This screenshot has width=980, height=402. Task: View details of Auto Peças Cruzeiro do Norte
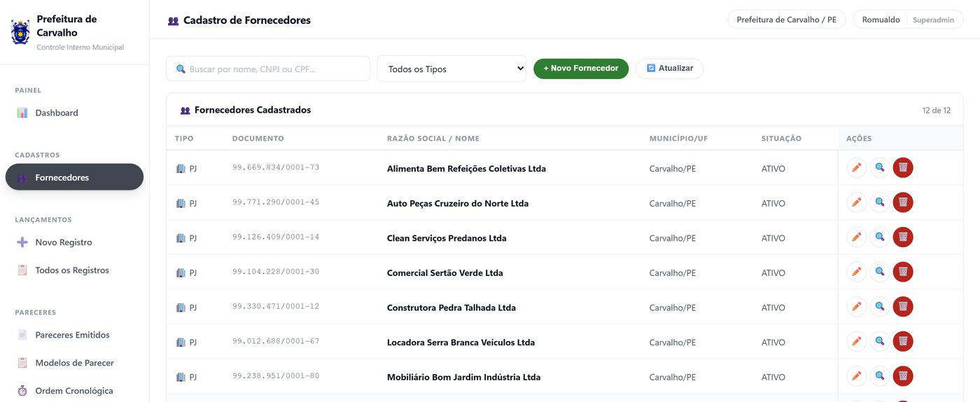pos(880,202)
